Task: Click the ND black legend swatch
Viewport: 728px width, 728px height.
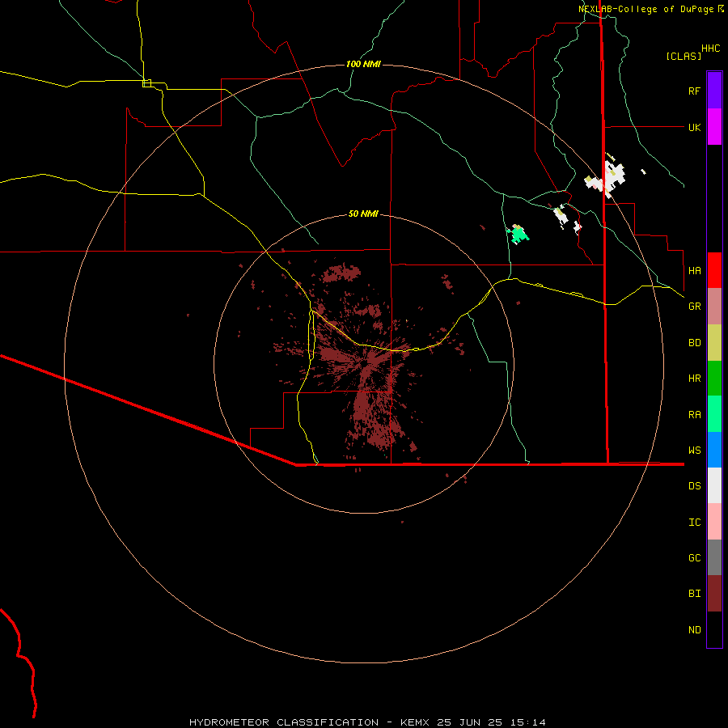Action: coord(714,629)
